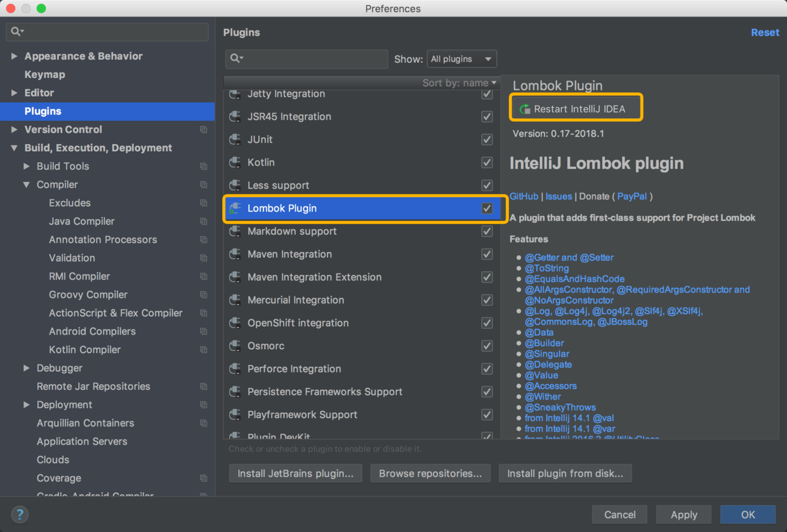Toggle the Markdown support checkbox

tap(487, 231)
